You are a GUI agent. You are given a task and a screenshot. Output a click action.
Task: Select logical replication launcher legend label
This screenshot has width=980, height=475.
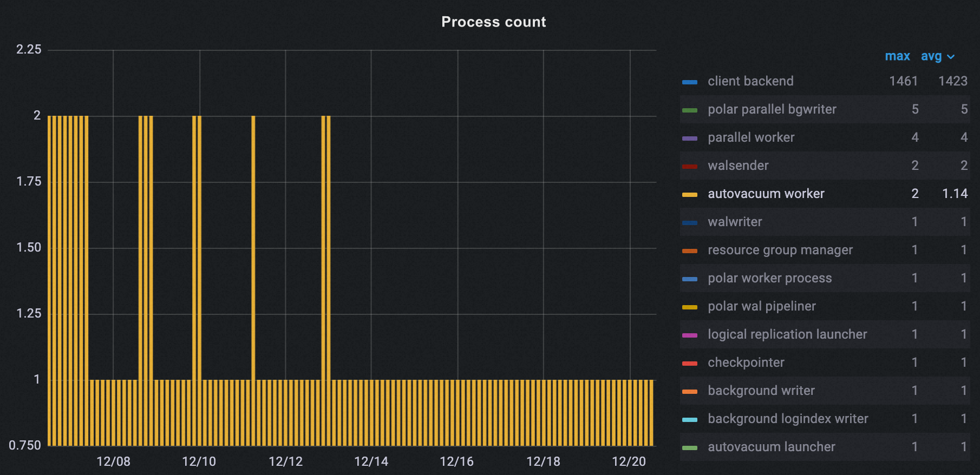point(787,334)
